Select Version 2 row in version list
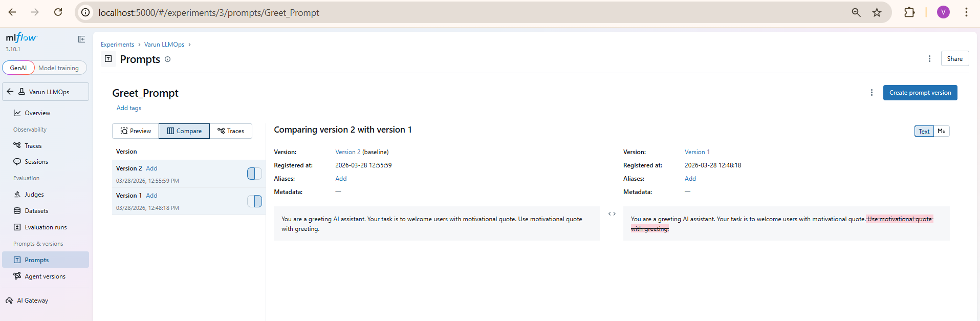980x321 pixels. tap(188, 174)
